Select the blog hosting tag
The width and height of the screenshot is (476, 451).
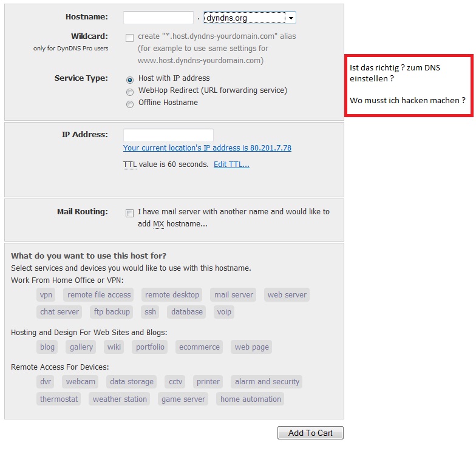[x=47, y=347]
